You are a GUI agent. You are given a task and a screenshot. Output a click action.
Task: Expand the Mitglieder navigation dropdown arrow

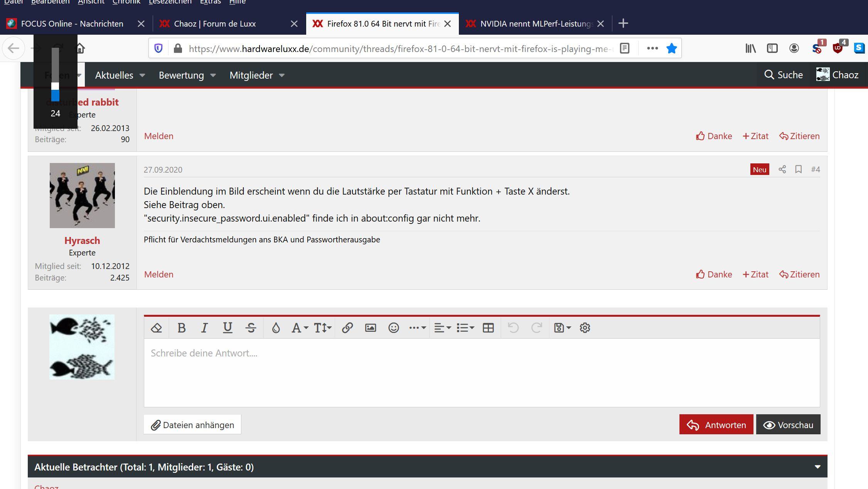click(281, 76)
